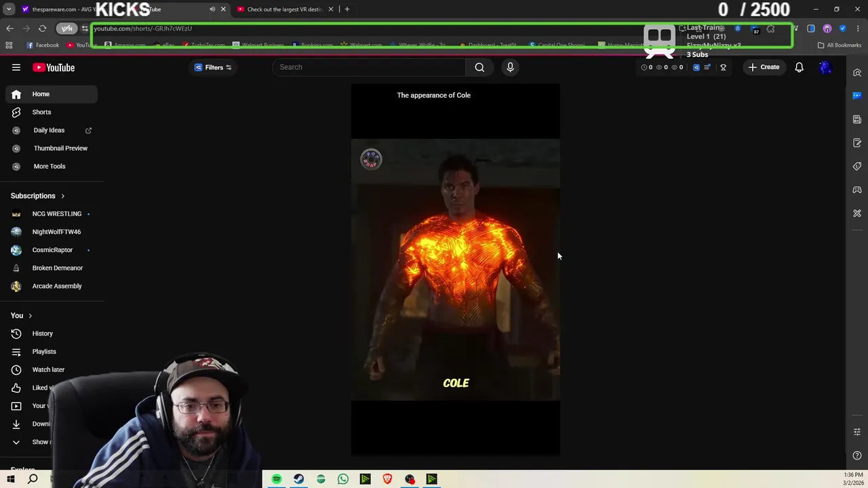This screenshot has height=488, width=868.
Task: Open Steam from taskbar
Action: [x=298, y=479]
